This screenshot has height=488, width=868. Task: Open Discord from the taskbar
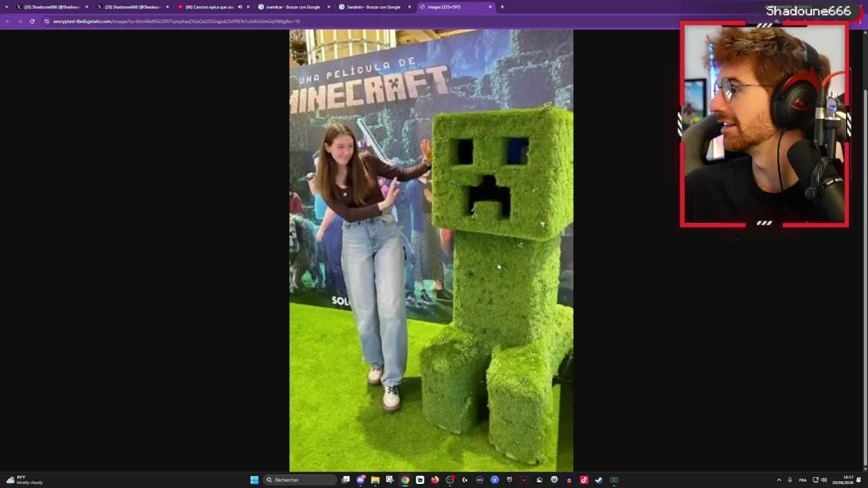(361, 480)
